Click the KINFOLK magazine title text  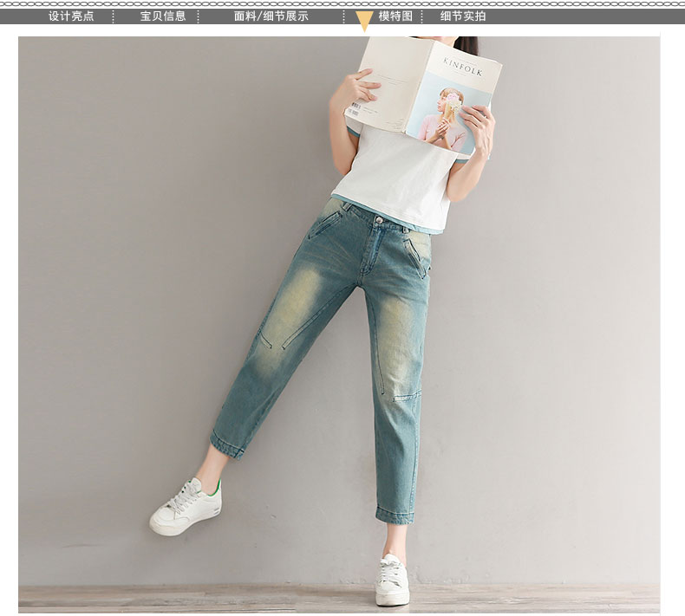coord(463,67)
